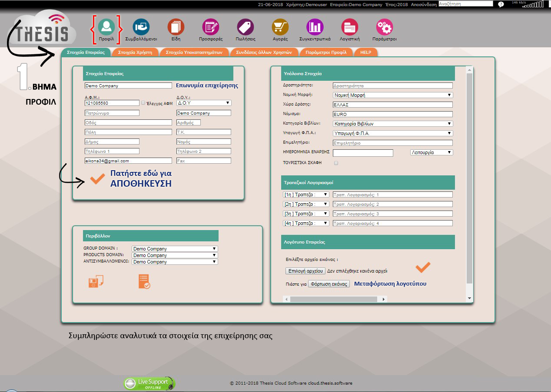The width and height of the screenshot is (551, 392).
Task: Open the Προσφορές offers icon
Action: pyautogui.click(x=211, y=27)
